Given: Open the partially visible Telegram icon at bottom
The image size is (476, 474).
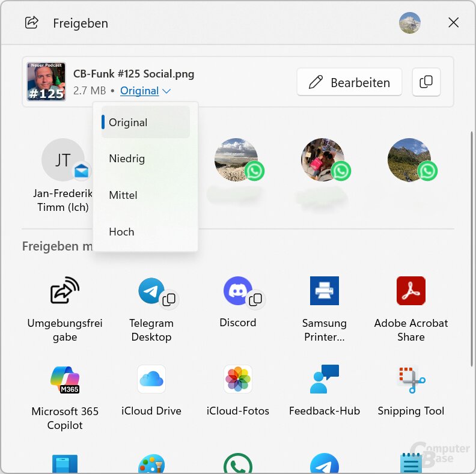Looking at the screenshot, I should [324, 463].
